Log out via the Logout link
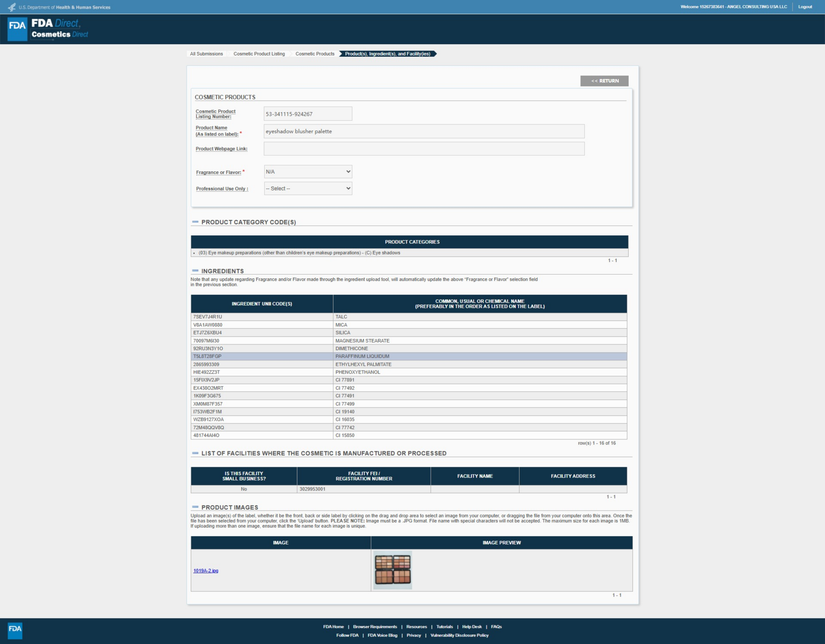 click(805, 7)
